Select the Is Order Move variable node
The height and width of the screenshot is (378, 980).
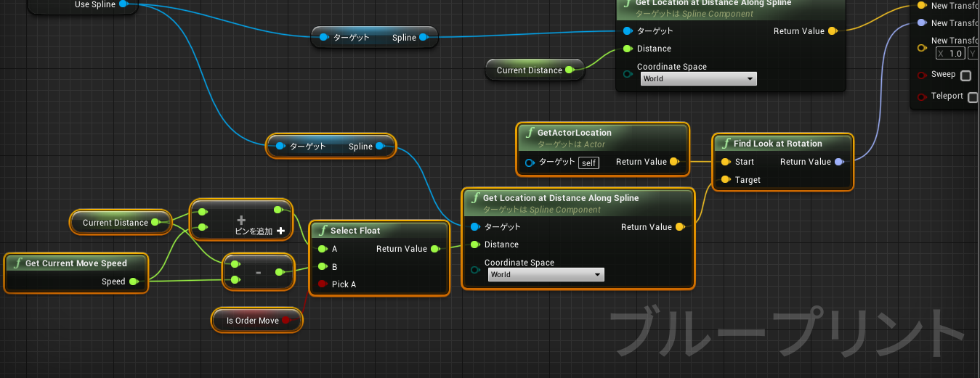click(256, 320)
